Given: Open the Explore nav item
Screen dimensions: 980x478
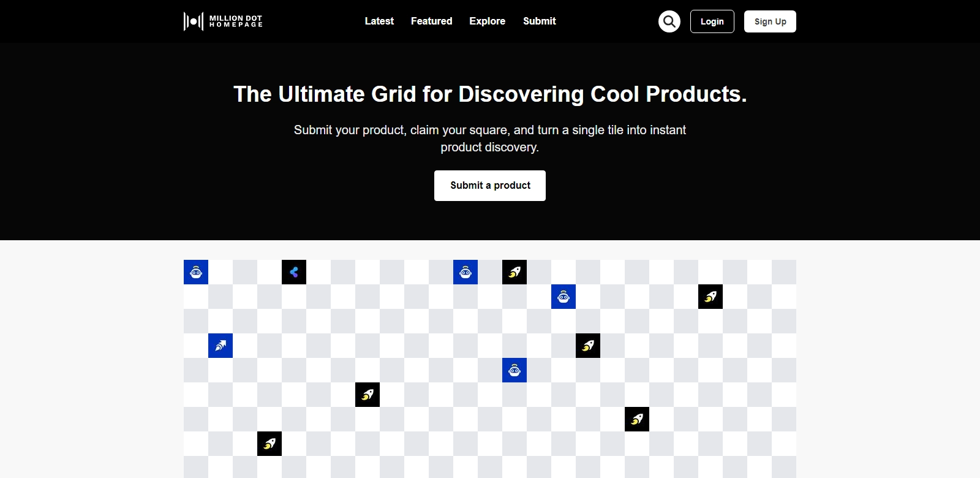Looking at the screenshot, I should point(487,21).
